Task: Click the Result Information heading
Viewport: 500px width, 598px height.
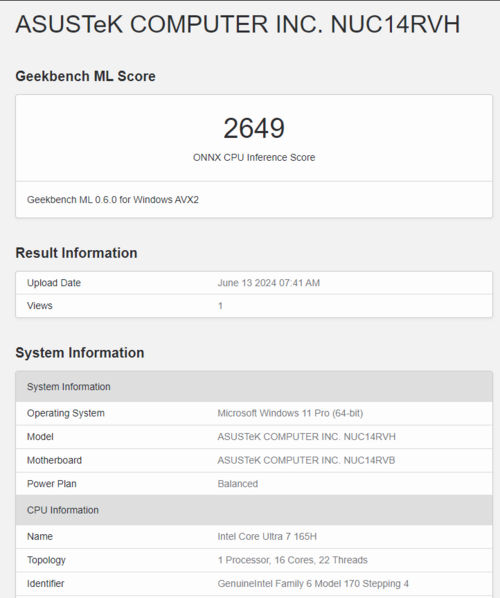Action: pos(76,253)
